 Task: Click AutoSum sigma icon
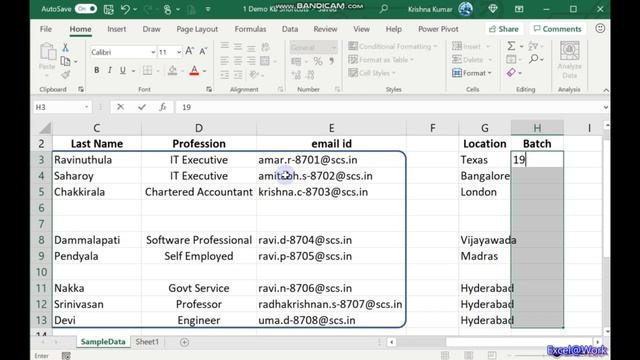click(511, 46)
